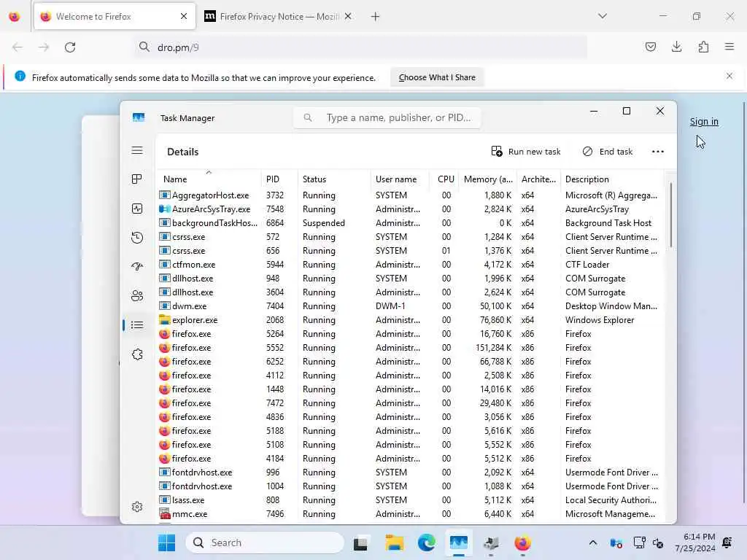
Task: Dismiss the Firefox data notification bar
Action: tap(729, 76)
